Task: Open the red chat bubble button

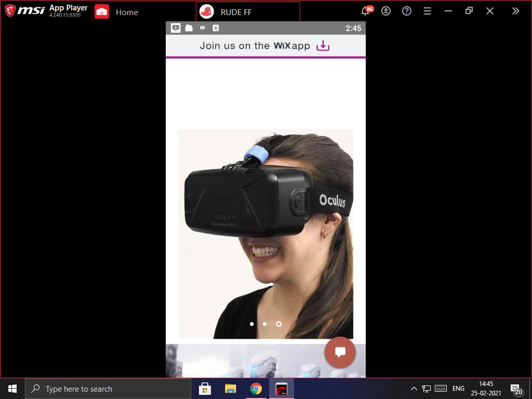Action: (x=340, y=352)
